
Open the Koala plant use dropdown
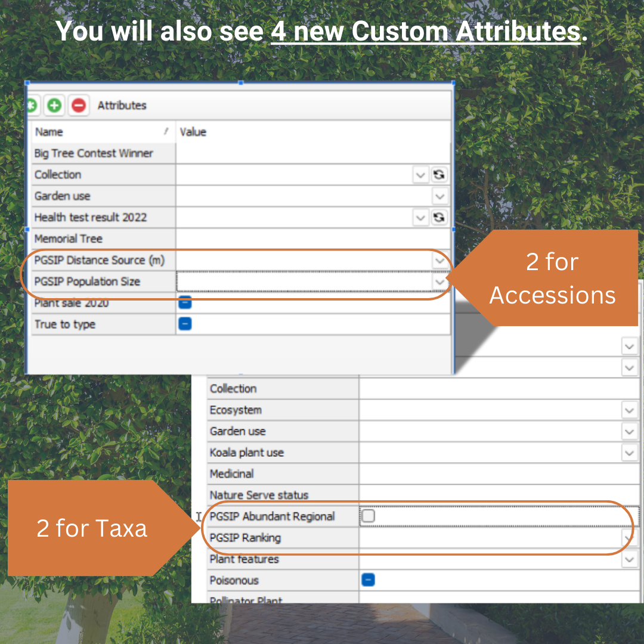(630, 453)
